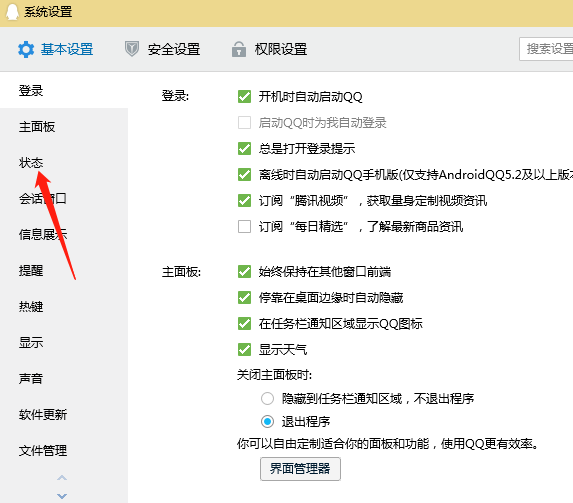Uncheck 开机时自动启动QQ checkbox
The height and width of the screenshot is (503, 573).
pos(244,97)
